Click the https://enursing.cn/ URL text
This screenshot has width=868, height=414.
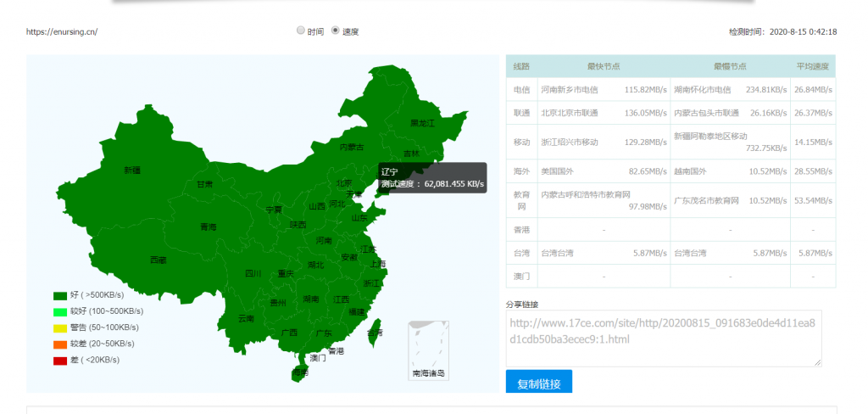point(62,32)
